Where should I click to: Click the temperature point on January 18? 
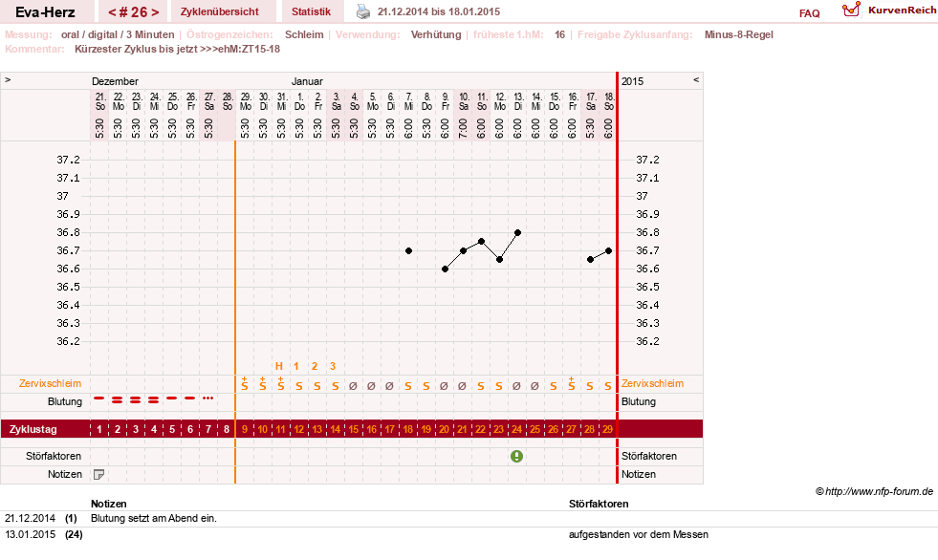(x=608, y=251)
